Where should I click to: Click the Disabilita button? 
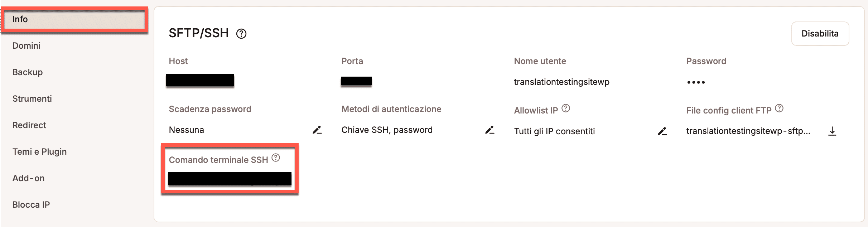coord(820,34)
